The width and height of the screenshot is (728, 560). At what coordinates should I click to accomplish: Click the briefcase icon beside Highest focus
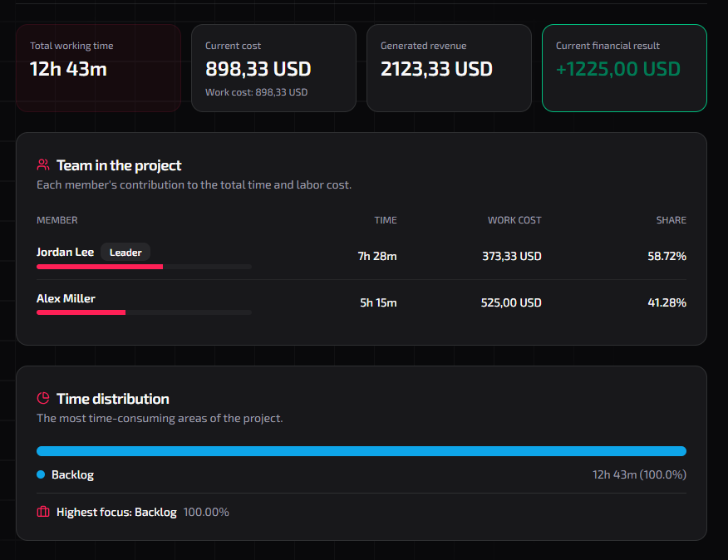coord(43,512)
